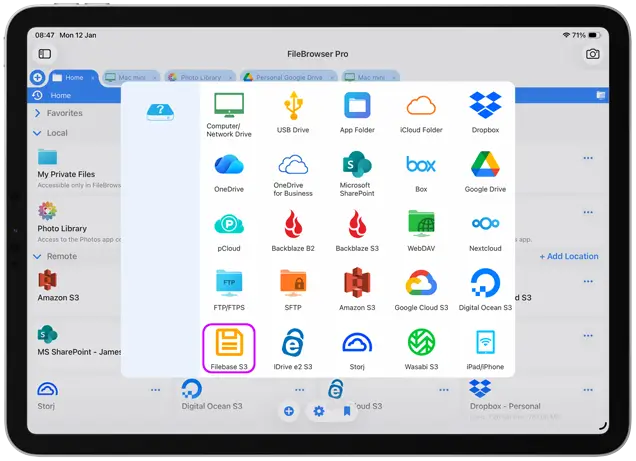Open more options for Dropbox - Personal
636x461 pixels.
588,390
